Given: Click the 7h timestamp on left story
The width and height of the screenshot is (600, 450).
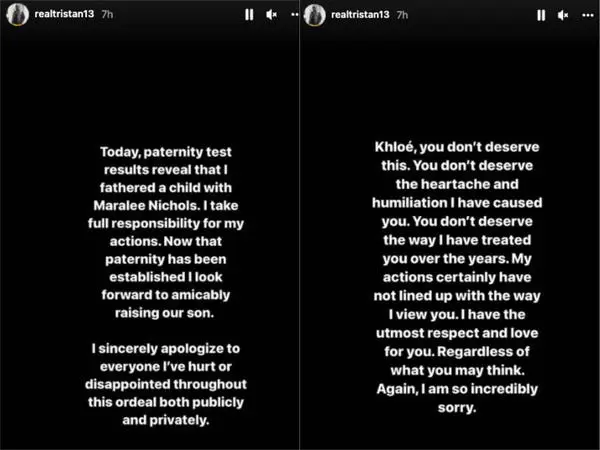Looking at the screenshot, I should pyautogui.click(x=107, y=14).
